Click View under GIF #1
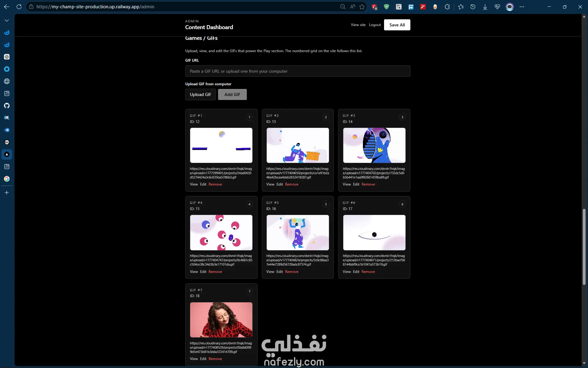This screenshot has height=368, width=588. pyautogui.click(x=194, y=184)
